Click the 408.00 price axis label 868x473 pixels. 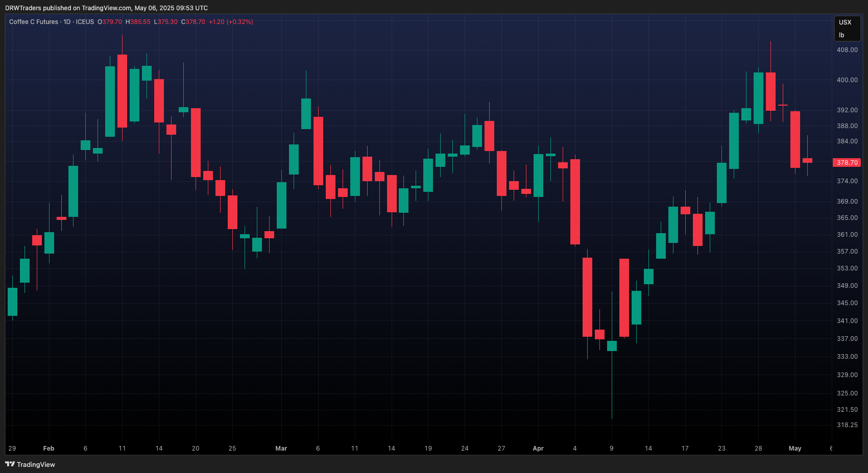pyautogui.click(x=847, y=50)
